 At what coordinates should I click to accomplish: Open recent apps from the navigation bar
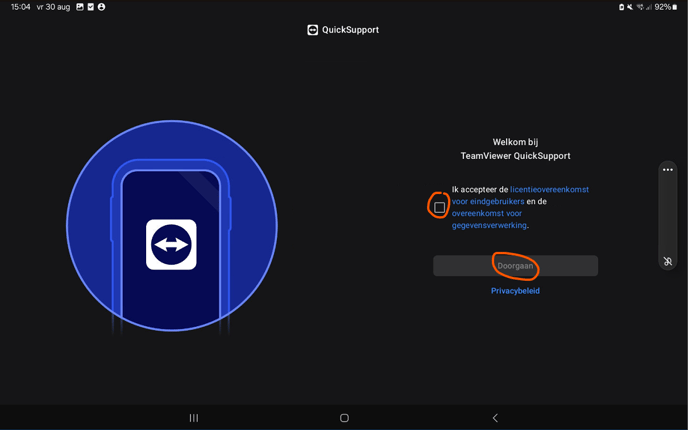pyautogui.click(x=193, y=418)
